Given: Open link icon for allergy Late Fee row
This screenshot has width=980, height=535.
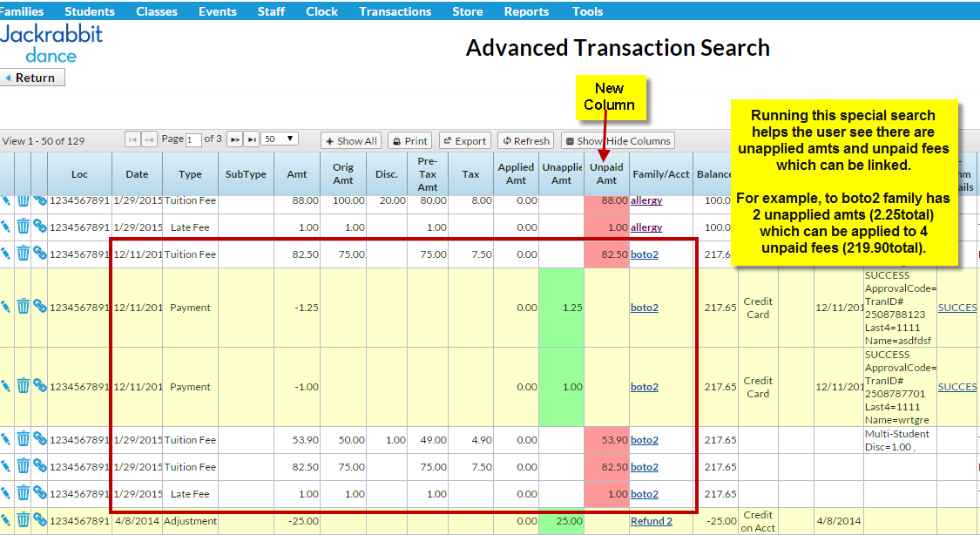Looking at the screenshot, I should tap(40, 226).
